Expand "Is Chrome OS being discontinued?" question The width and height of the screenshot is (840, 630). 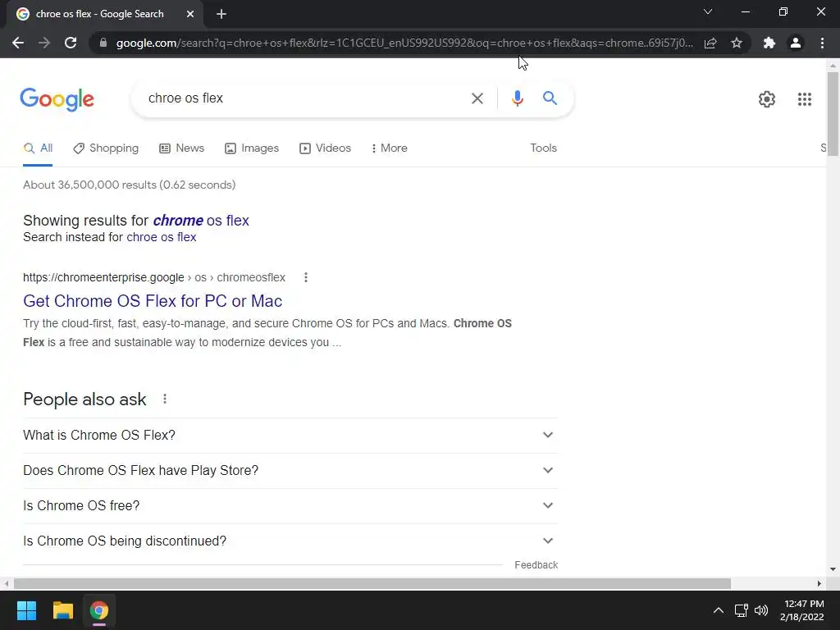[290, 541]
